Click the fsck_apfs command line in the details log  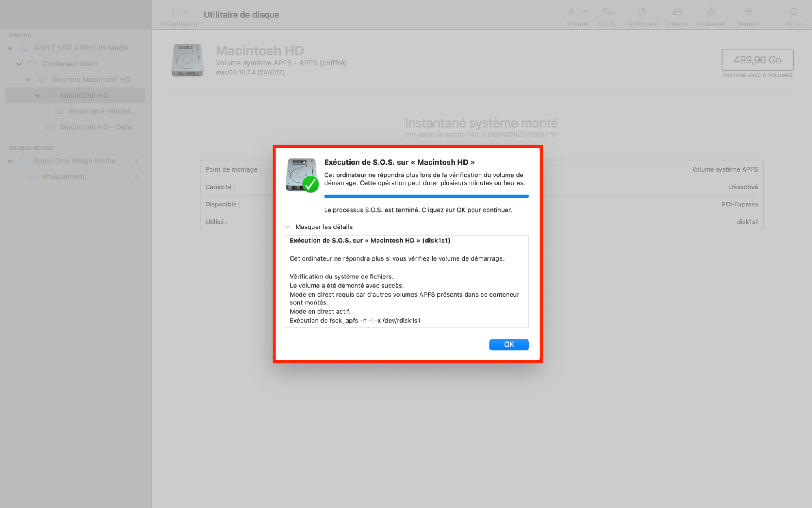355,321
